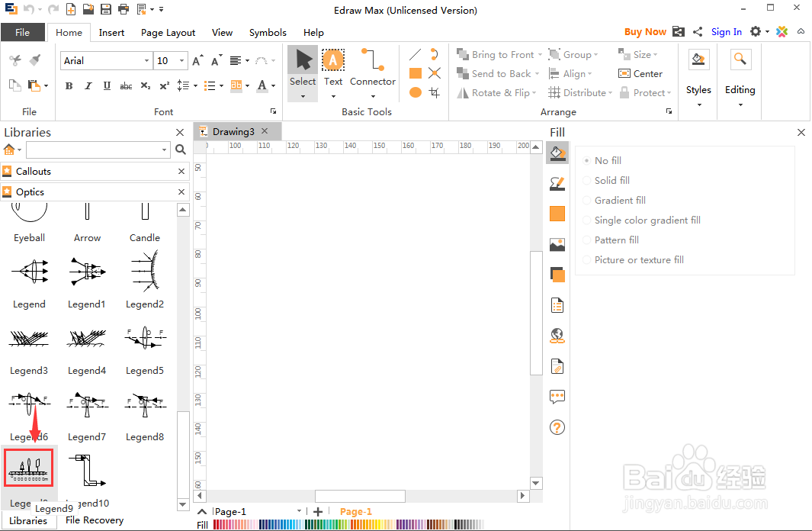The width and height of the screenshot is (812, 531).
Task: Apply superscript formatting
Action: tap(164, 86)
